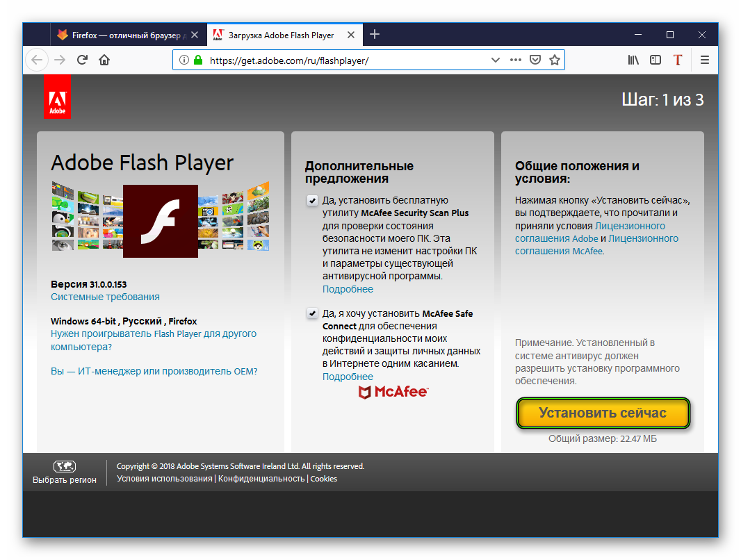Reload the Flash Player page
This screenshot has width=741, height=560.
coord(82,60)
